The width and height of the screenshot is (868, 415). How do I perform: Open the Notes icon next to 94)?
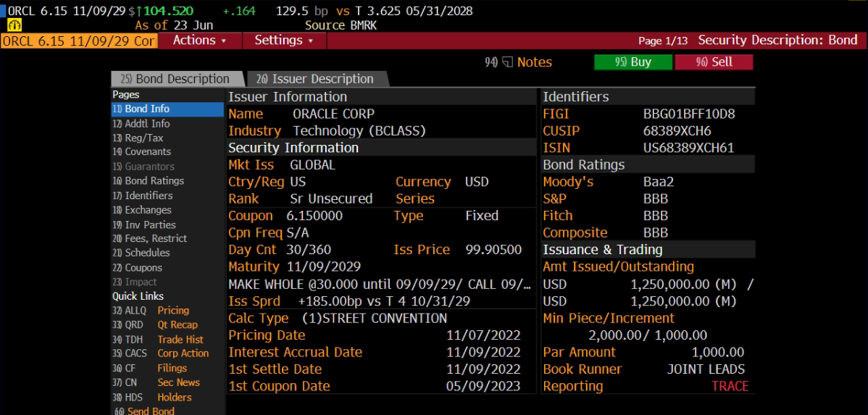[x=508, y=62]
